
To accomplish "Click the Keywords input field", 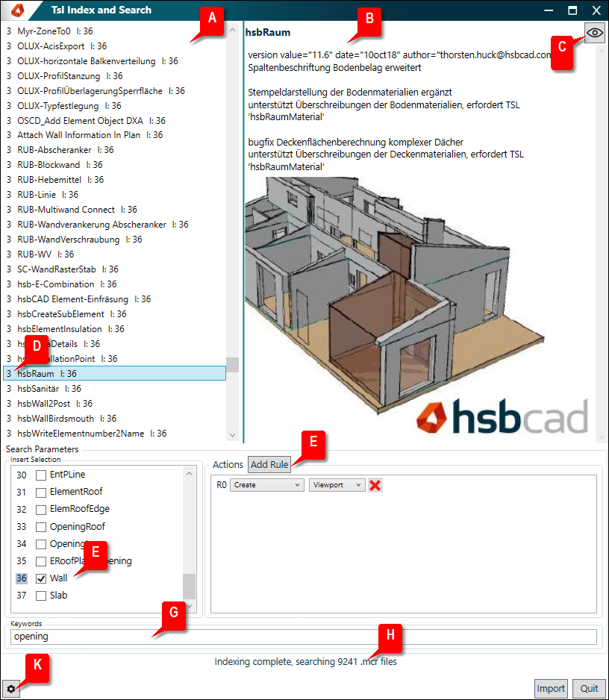I will [x=305, y=637].
